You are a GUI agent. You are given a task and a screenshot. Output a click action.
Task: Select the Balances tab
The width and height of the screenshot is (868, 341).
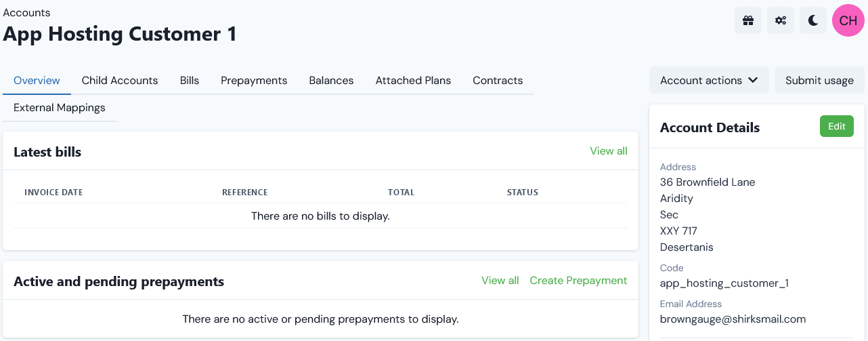pos(331,80)
